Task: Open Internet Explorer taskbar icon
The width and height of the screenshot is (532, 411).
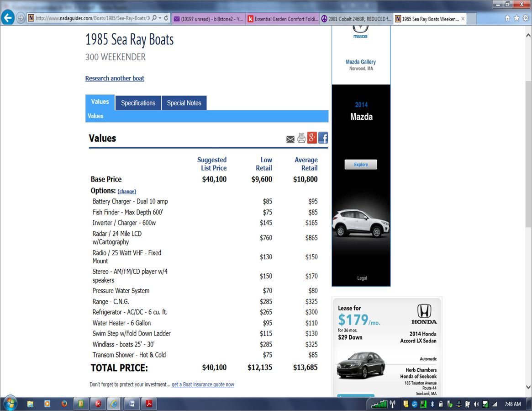Action: (x=114, y=404)
